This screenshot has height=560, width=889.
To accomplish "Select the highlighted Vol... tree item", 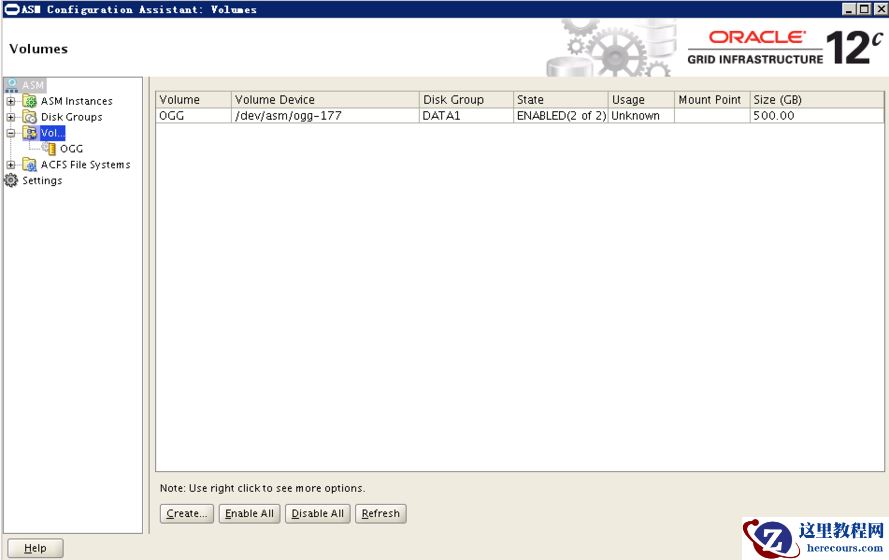I will (x=52, y=133).
